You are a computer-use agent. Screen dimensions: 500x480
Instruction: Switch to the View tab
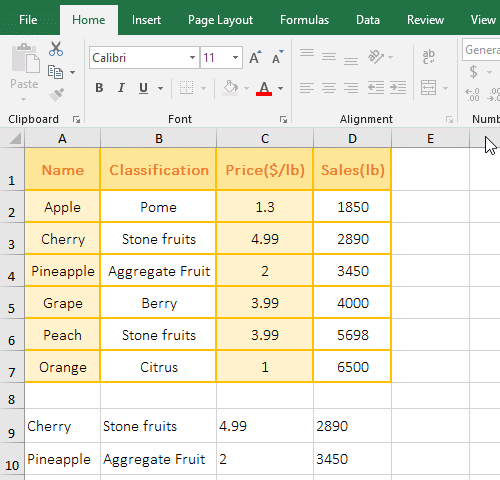coord(483,20)
